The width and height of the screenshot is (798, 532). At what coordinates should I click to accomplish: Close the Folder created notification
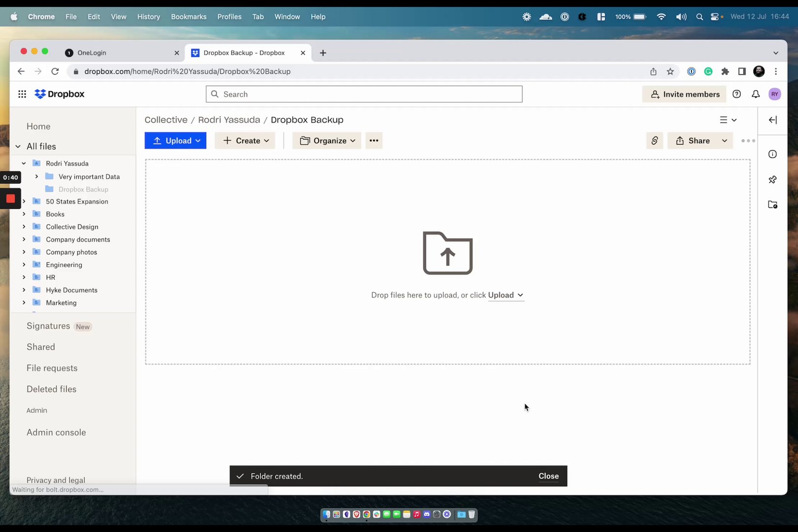tap(548, 476)
